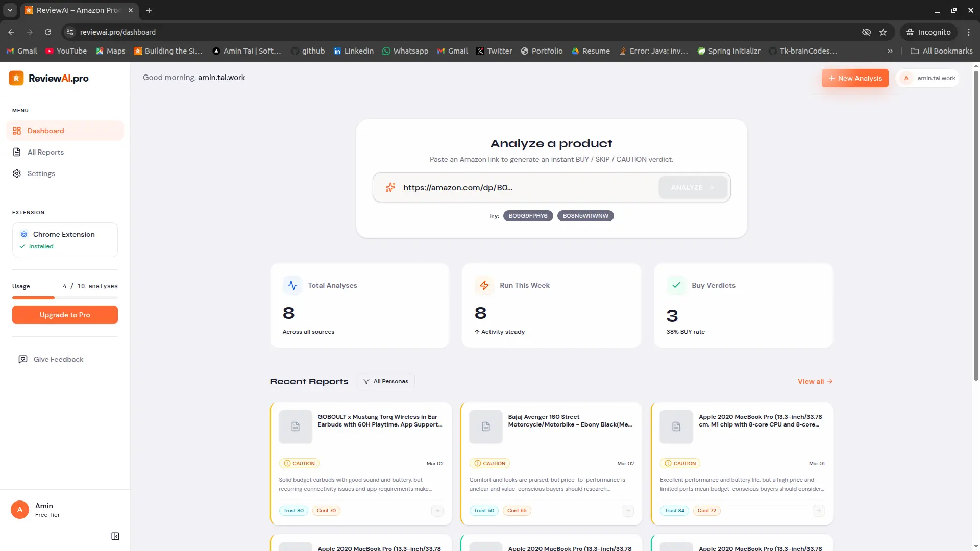Click CAUTION badge on GOBOULT card
Viewport: 980px width, 551px height.
(299, 463)
